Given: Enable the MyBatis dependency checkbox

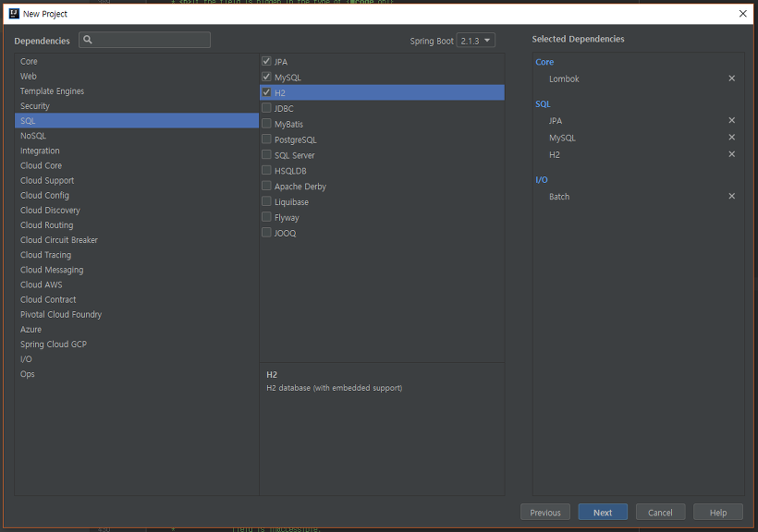Looking at the screenshot, I should click(x=266, y=123).
